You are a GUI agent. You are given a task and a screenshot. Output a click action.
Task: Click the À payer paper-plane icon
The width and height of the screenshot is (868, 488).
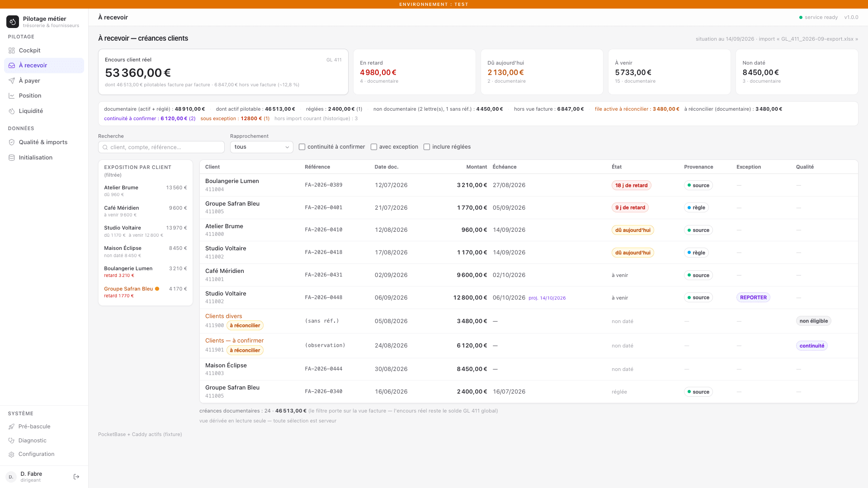12,81
